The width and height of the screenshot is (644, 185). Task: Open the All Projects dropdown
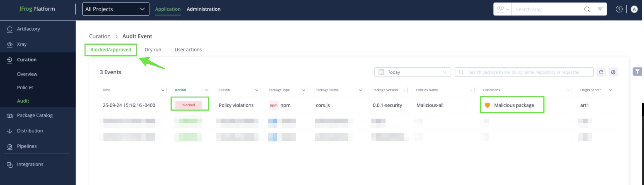pos(116,9)
